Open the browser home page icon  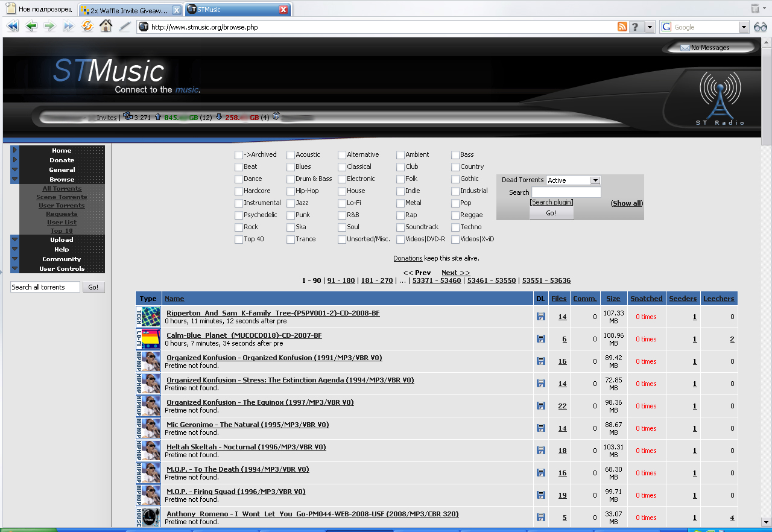point(106,26)
